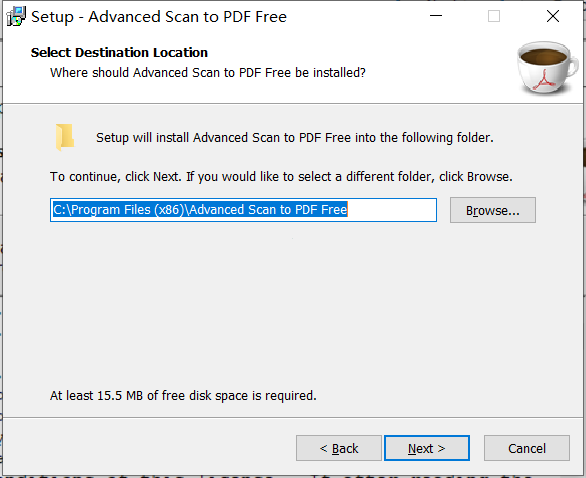Minimize the Setup window
Screen dimensions: 586x478
tap(436, 16)
